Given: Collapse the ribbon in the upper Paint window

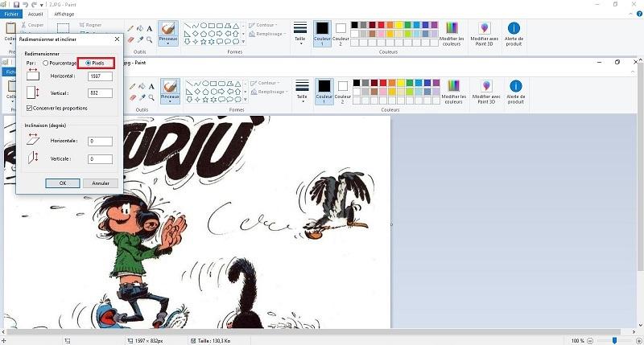Looking at the screenshot, I should click(x=631, y=14).
